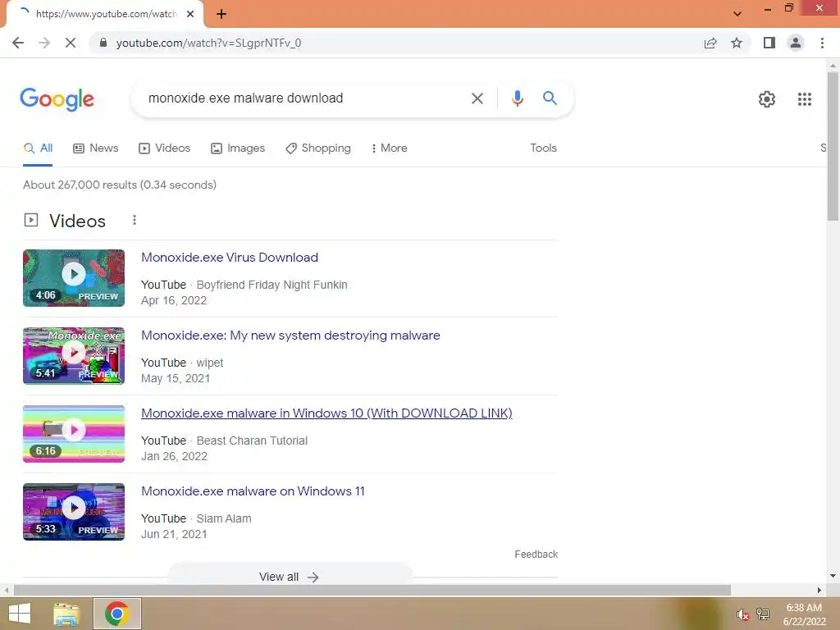This screenshot has width=840, height=630.
Task: Switch to the Videos tab
Action: point(164,148)
